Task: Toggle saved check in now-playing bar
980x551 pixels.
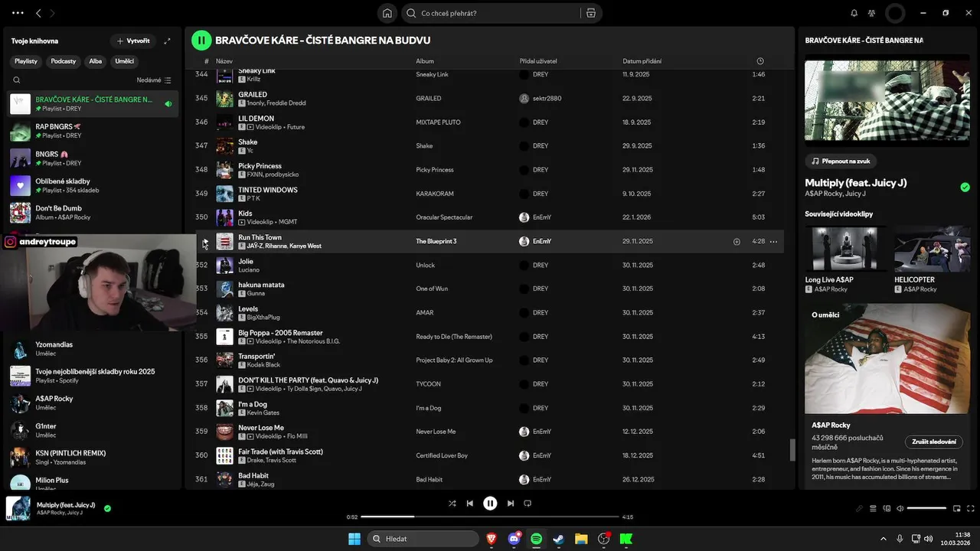Action: click(x=107, y=508)
